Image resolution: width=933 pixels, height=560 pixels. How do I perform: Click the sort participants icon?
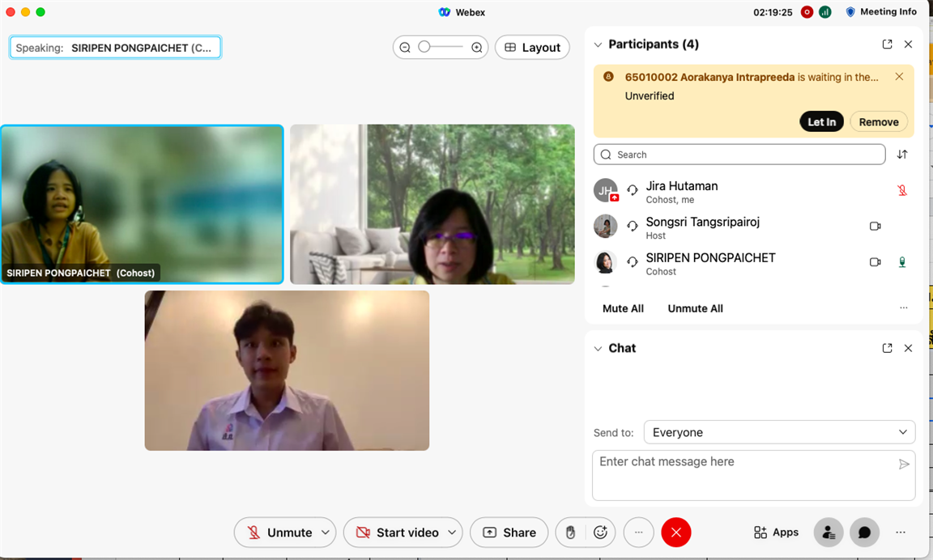[902, 155]
